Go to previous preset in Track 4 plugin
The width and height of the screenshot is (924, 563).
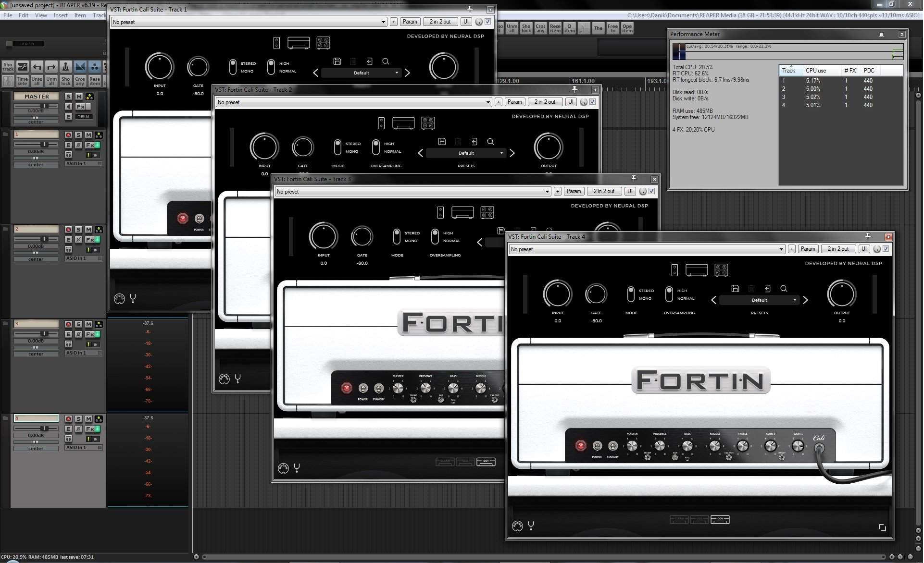(x=714, y=300)
